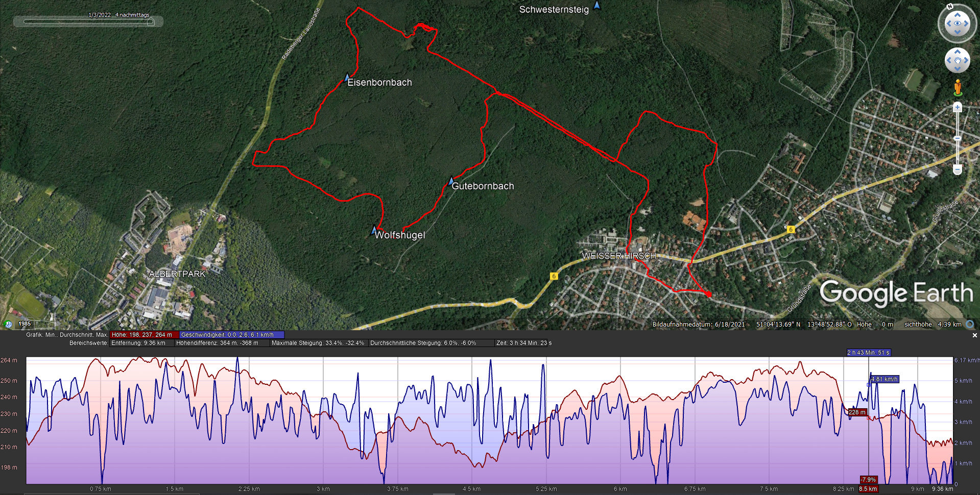Close the elevation profile panel
The width and height of the screenshot is (980, 495).
974,335
